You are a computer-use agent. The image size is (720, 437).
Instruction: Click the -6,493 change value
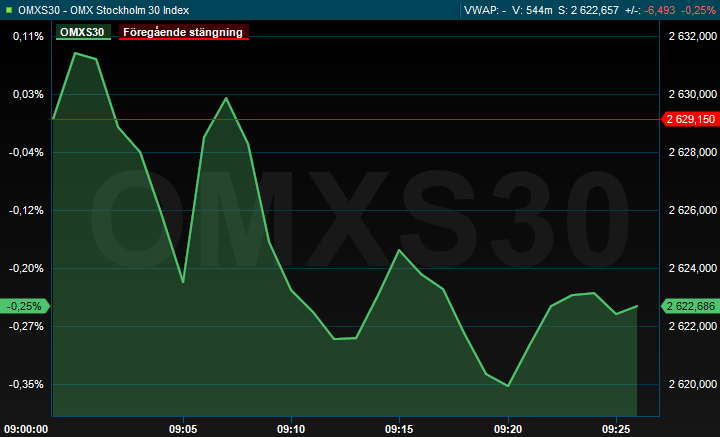(660, 10)
